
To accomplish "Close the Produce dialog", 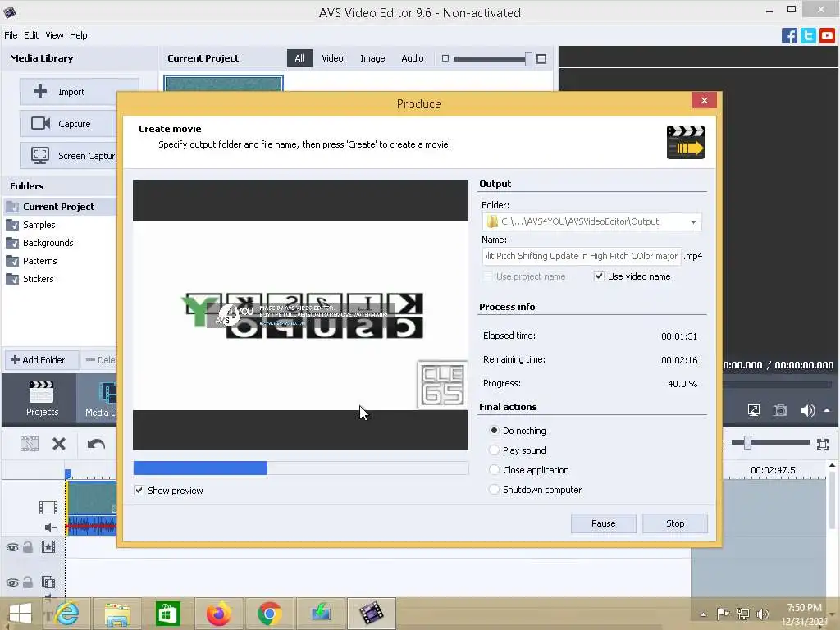I will click(x=704, y=100).
